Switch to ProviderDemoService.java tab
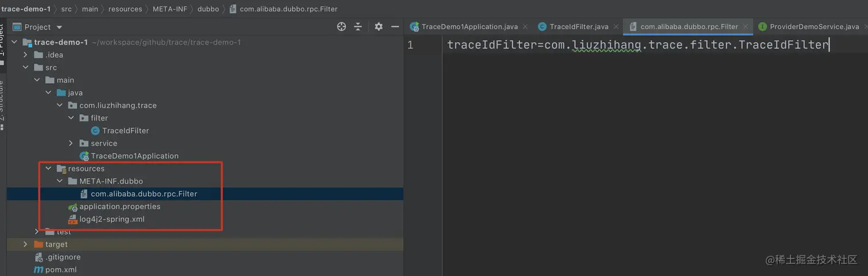Image resolution: width=868 pixels, height=276 pixels. tap(814, 26)
